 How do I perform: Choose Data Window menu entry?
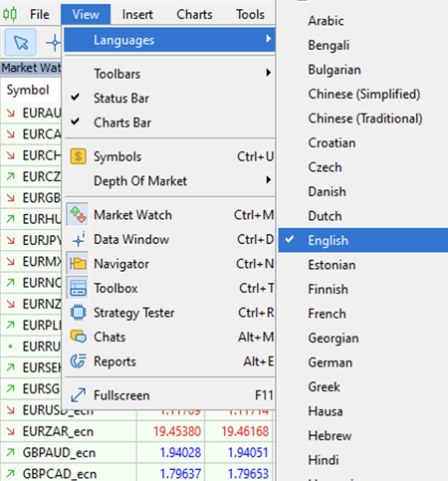tap(169, 239)
